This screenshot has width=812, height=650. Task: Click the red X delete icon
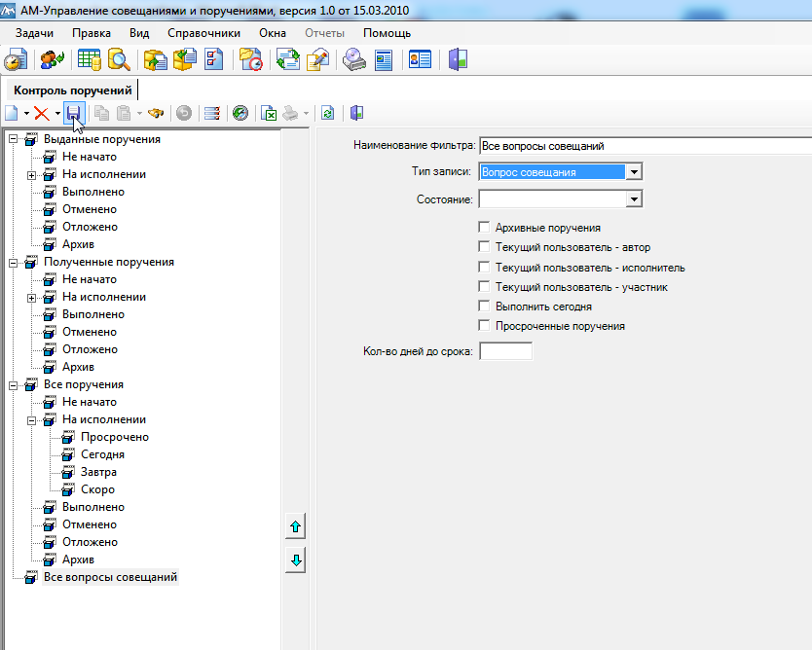(x=42, y=113)
